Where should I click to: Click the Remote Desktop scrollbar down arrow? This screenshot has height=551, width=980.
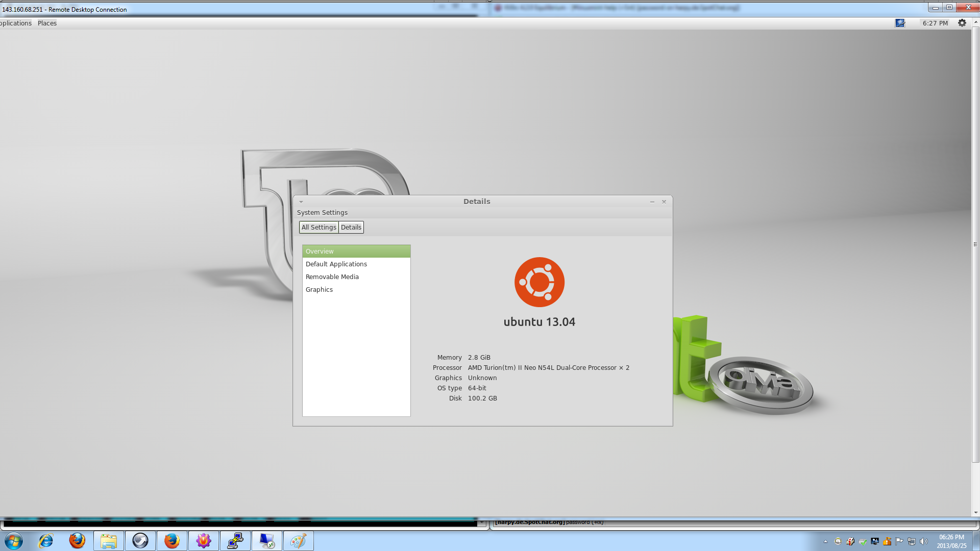(x=975, y=513)
